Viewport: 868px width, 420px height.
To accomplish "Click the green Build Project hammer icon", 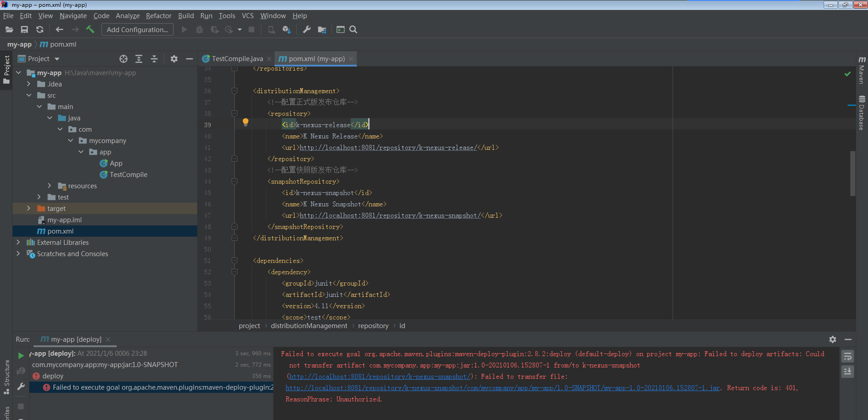I will (x=90, y=29).
